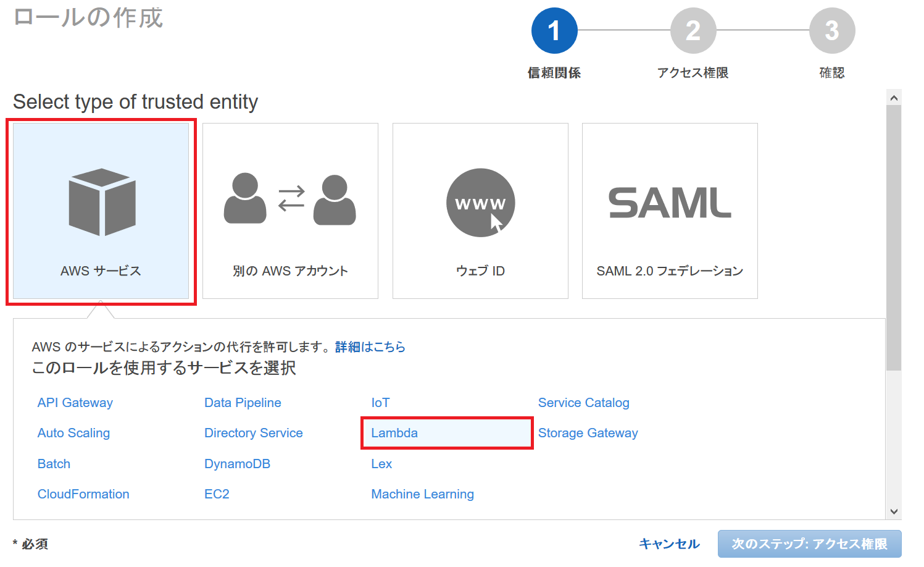The image size is (924, 567).
Task: Pick CloudFormation service
Action: click(x=83, y=494)
